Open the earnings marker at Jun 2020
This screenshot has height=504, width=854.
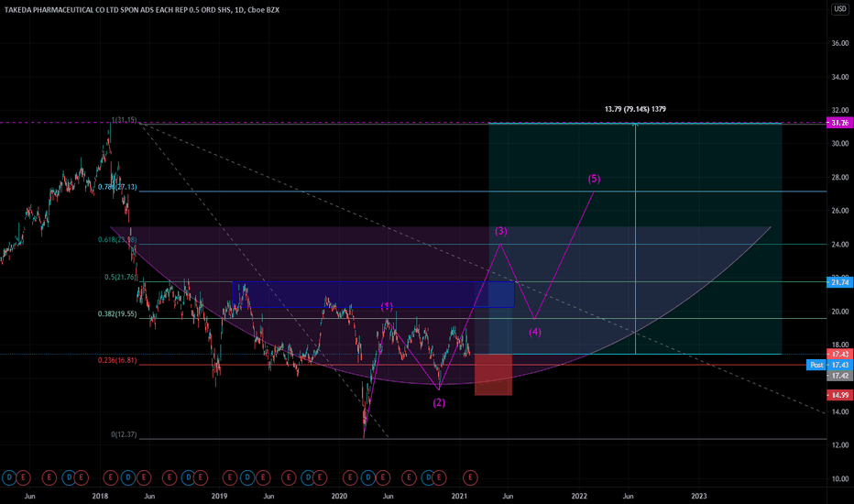(x=383, y=477)
